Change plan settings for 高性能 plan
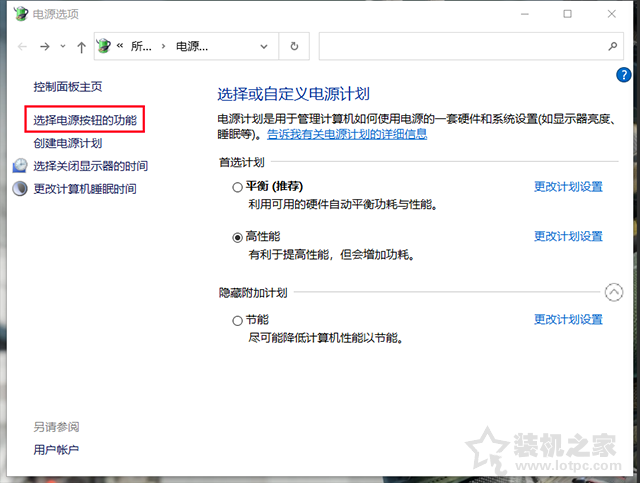This screenshot has width=640, height=483. coord(569,236)
